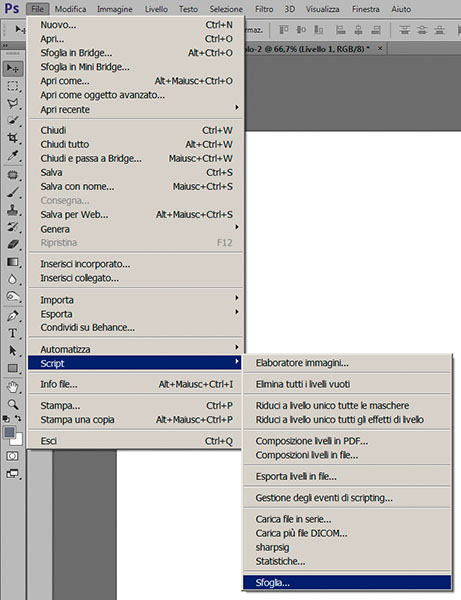This screenshot has width=461, height=600.
Task: Expand the Apri recente submenu
Action: coord(136,109)
